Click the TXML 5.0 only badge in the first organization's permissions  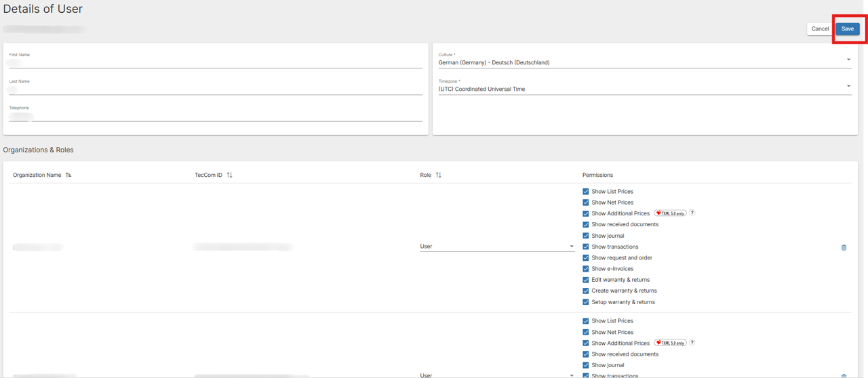tap(670, 213)
